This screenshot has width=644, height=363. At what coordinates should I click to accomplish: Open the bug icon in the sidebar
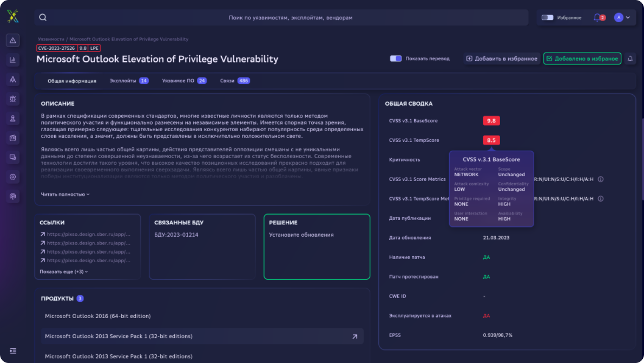(x=13, y=99)
